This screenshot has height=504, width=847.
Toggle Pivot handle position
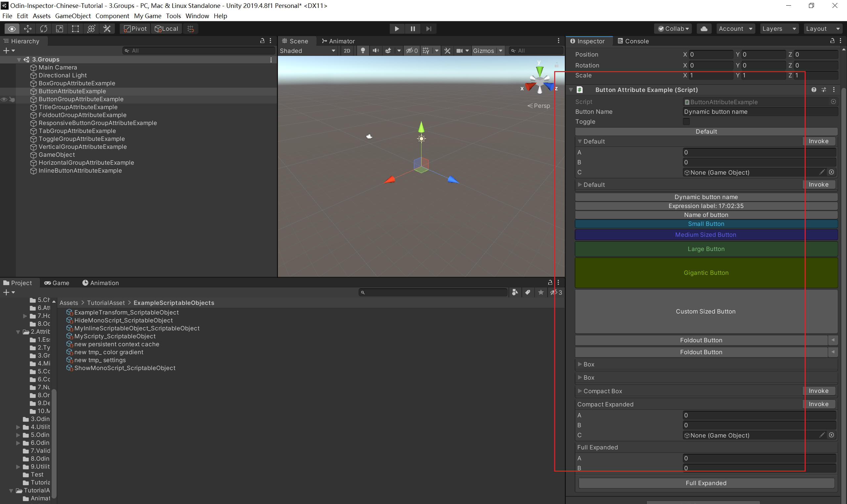[x=135, y=29]
